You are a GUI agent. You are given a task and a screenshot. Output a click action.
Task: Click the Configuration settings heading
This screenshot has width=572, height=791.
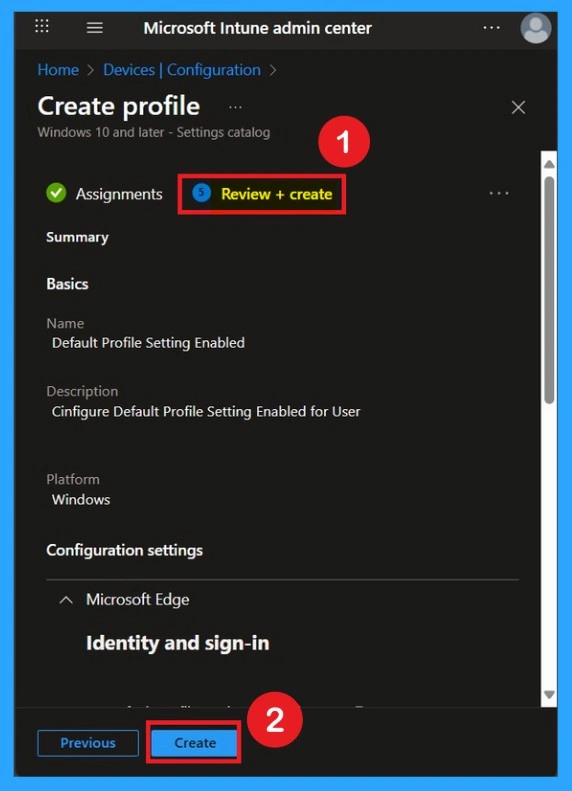[125, 550]
